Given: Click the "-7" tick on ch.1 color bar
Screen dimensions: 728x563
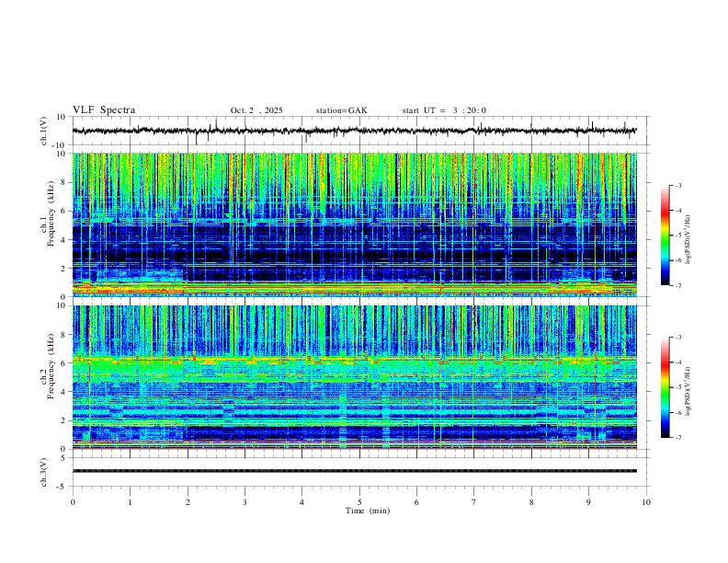Looking at the screenshot, I should [x=677, y=286].
